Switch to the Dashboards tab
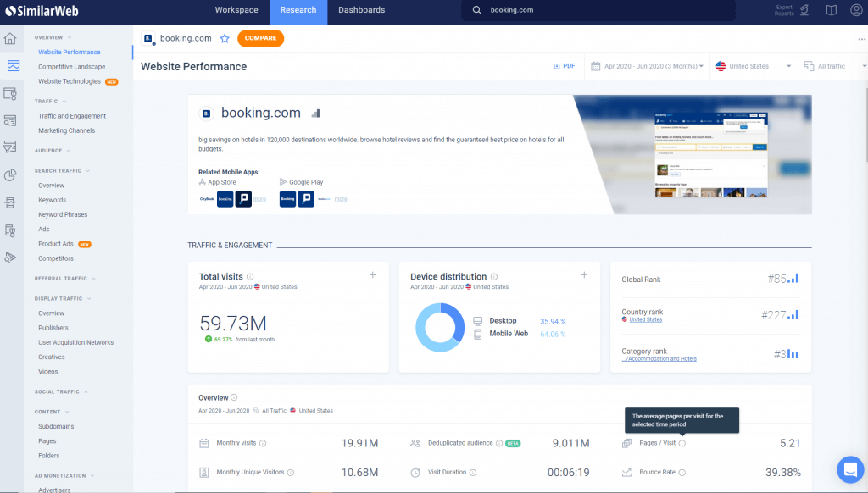 (361, 10)
